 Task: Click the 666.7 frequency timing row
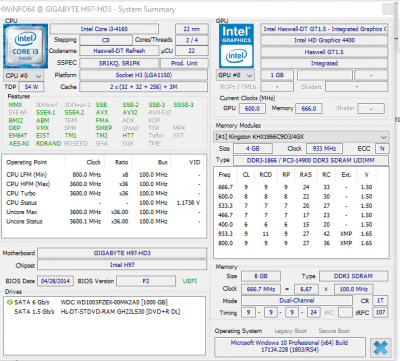point(301,187)
